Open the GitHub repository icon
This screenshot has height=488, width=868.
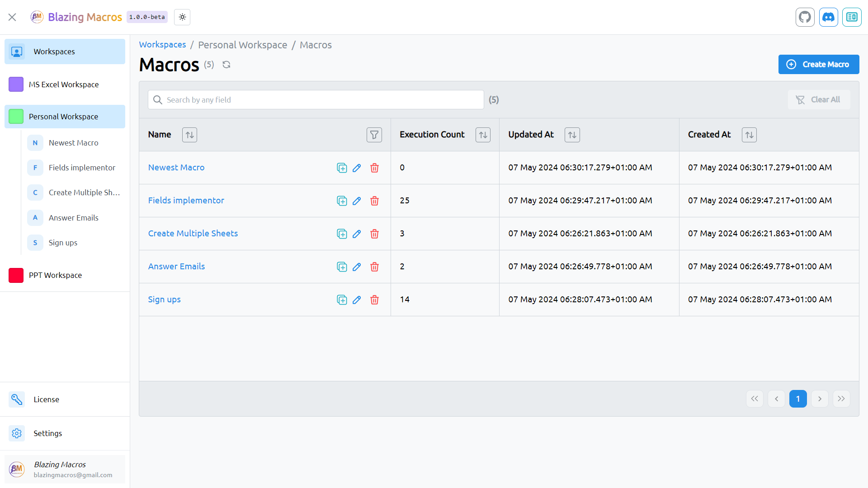click(805, 17)
